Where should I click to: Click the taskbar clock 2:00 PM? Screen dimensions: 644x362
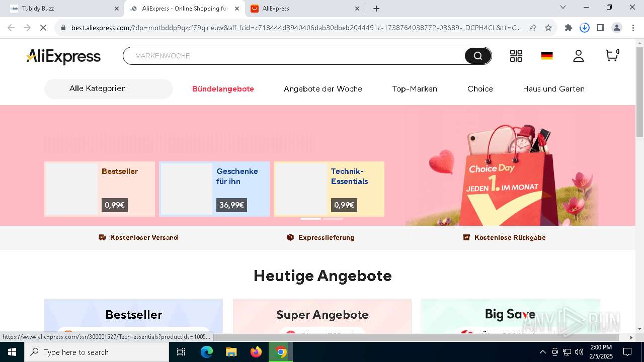pos(601,352)
